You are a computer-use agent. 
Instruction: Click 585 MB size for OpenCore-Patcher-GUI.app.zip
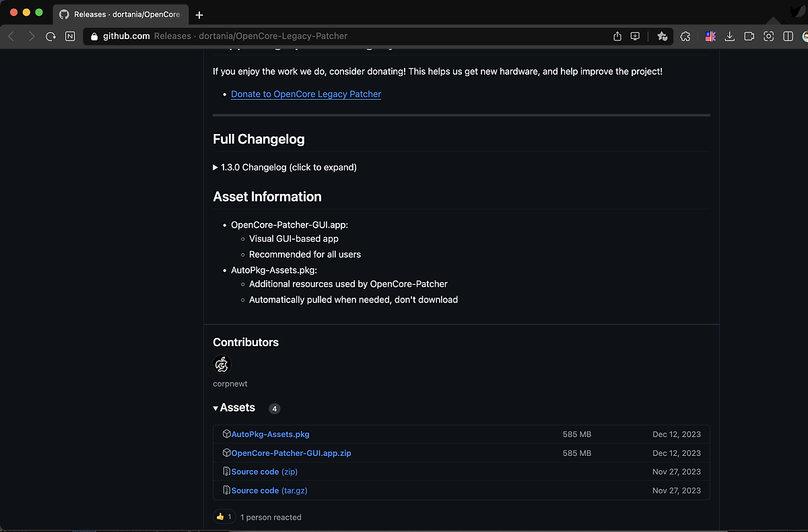[577, 453]
